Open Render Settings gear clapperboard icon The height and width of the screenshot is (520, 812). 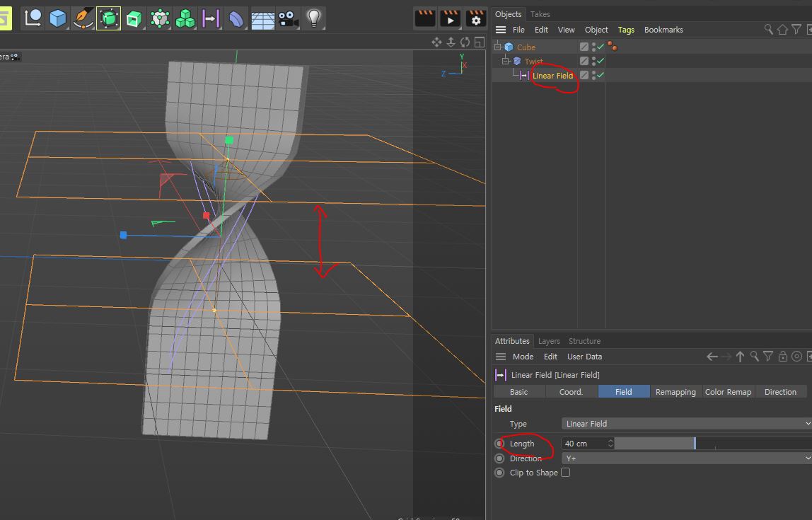pos(475,18)
